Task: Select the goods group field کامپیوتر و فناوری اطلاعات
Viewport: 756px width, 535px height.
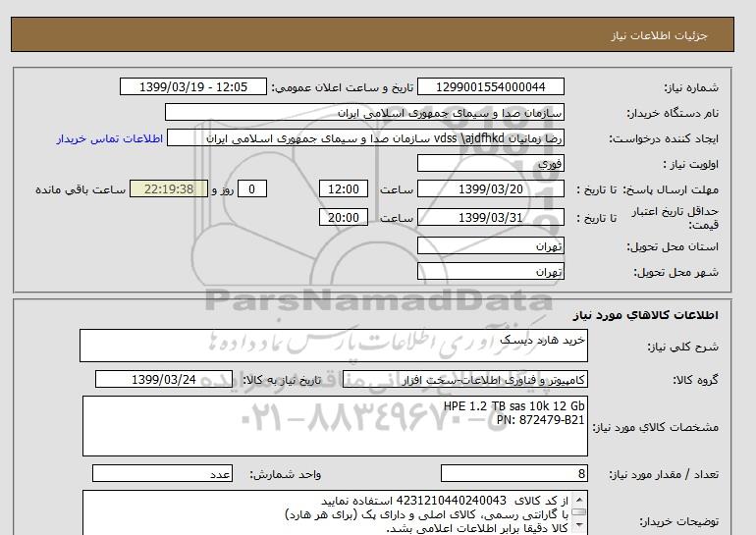Action: point(465,379)
